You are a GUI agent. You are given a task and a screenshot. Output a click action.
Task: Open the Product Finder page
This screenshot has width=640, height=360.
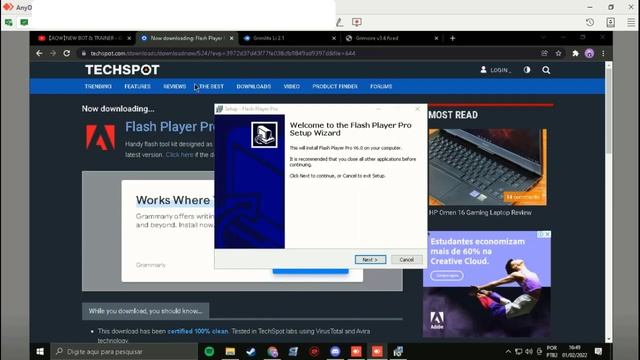pyautogui.click(x=335, y=87)
